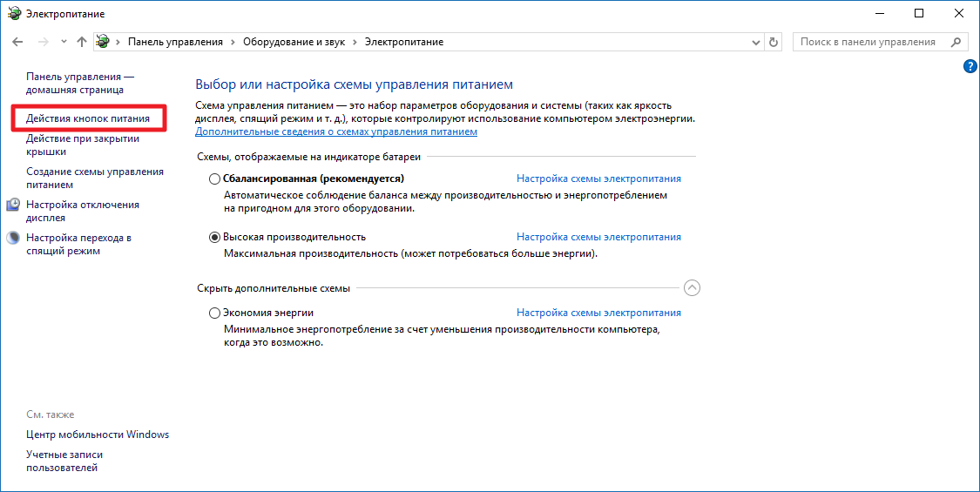This screenshot has height=492, width=980.
Task: Click the Back navigation arrow
Action: (17, 42)
